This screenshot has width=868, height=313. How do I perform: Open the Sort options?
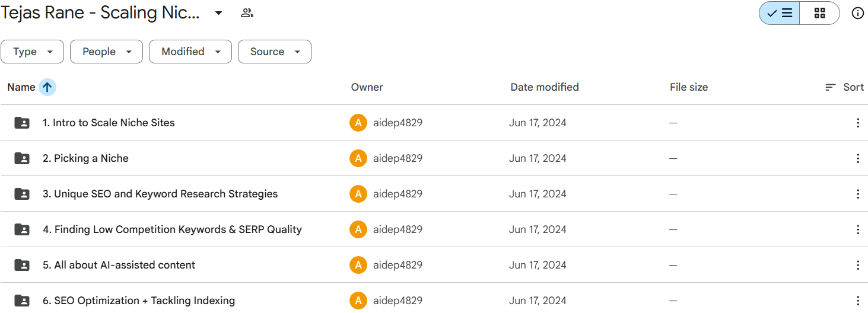click(x=844, y=87)
